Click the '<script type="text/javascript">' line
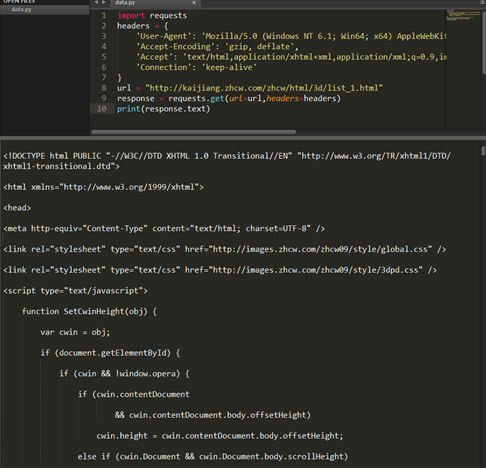Screen dimensions: 486x470 pos(75,291)
